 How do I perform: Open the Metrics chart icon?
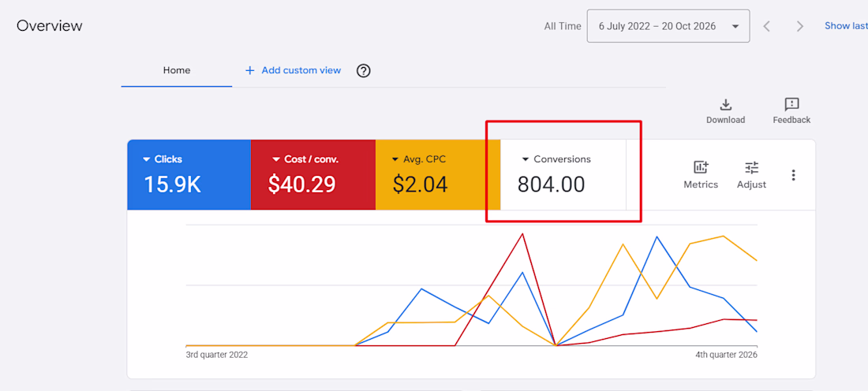(x=701, y=167)
